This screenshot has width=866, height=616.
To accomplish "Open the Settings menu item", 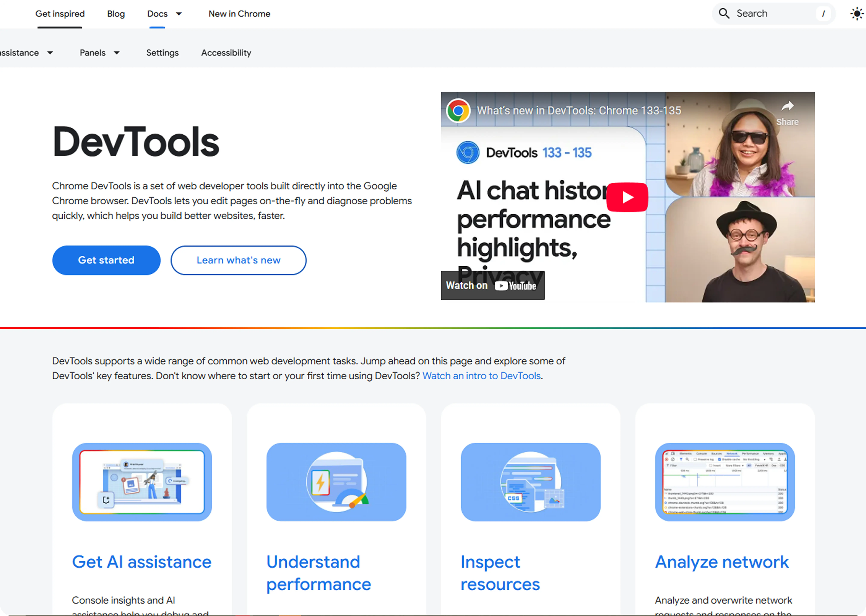I will point(162,53).
